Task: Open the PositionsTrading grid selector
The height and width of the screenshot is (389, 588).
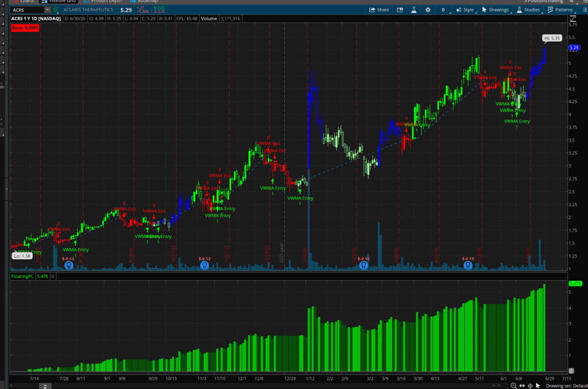Action: coord(543,2)
